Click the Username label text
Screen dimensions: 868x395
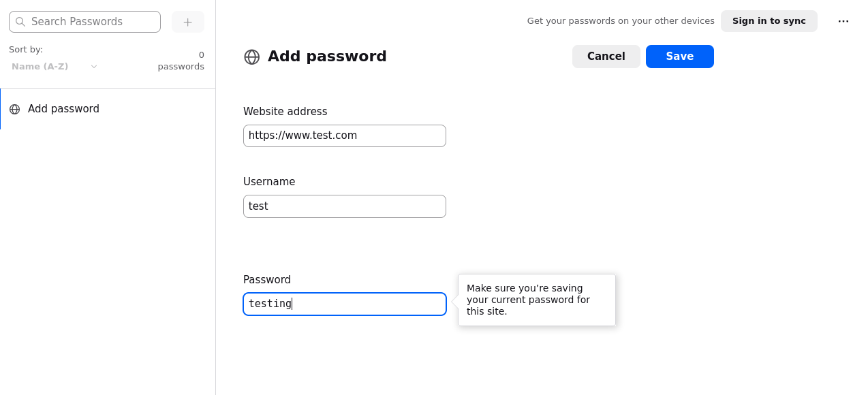269,182
